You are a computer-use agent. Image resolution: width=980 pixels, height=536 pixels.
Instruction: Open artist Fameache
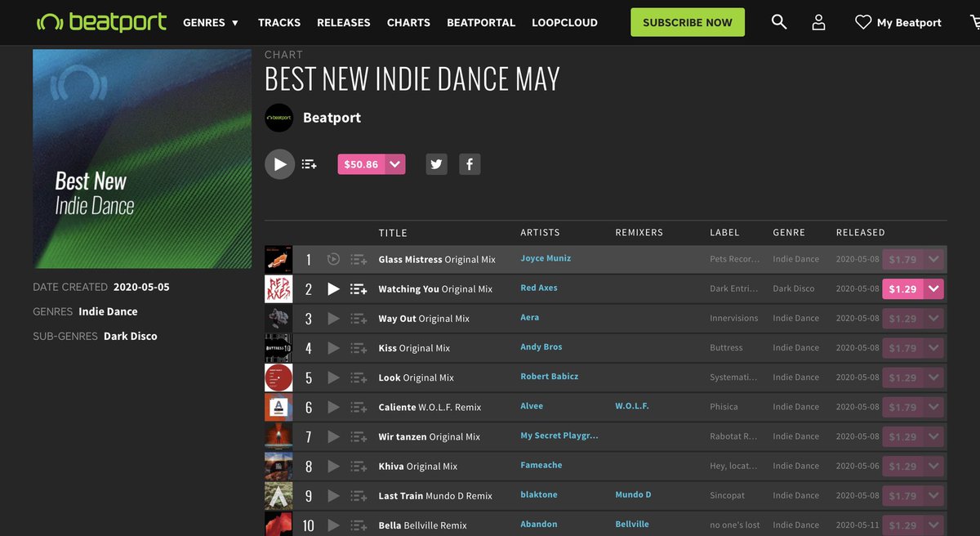click(541, 465)
